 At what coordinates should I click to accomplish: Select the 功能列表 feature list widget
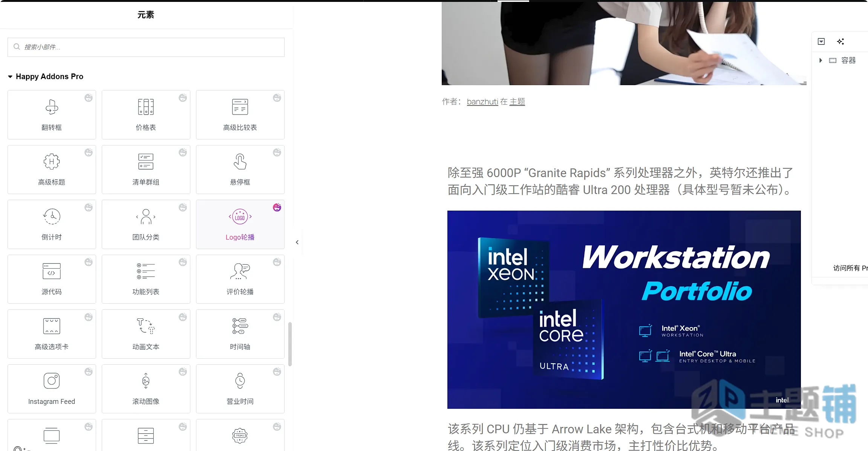click(146, 279)
